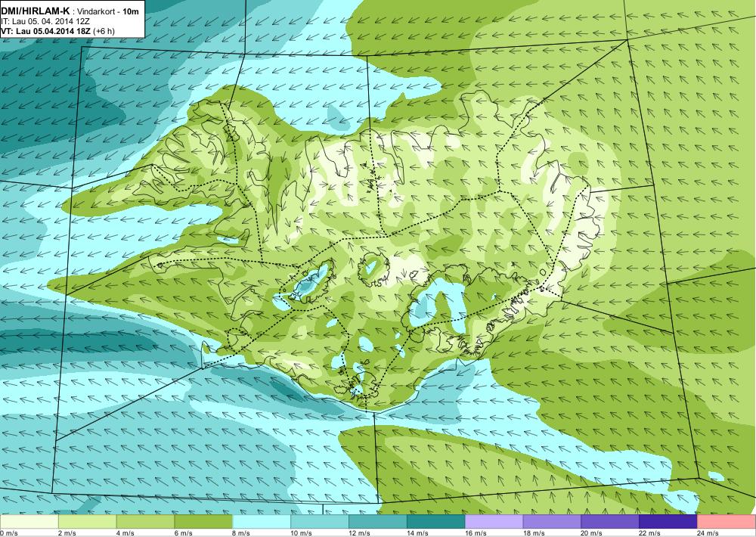Click the '2 m/s' legend label
756x537 pixels.
click(x=67, y=533)
